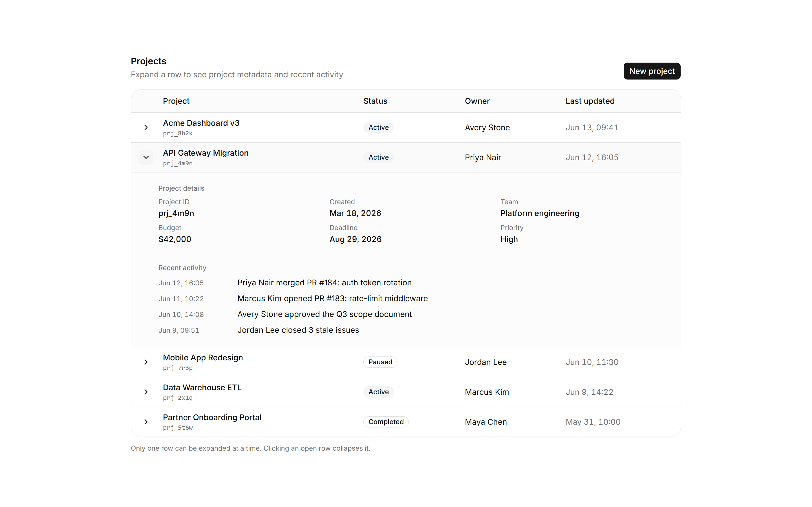The width and height of the screenshot is (812, 507).
Task: Click owner Jordan Lee in Mobile App row
Action: 485,362
